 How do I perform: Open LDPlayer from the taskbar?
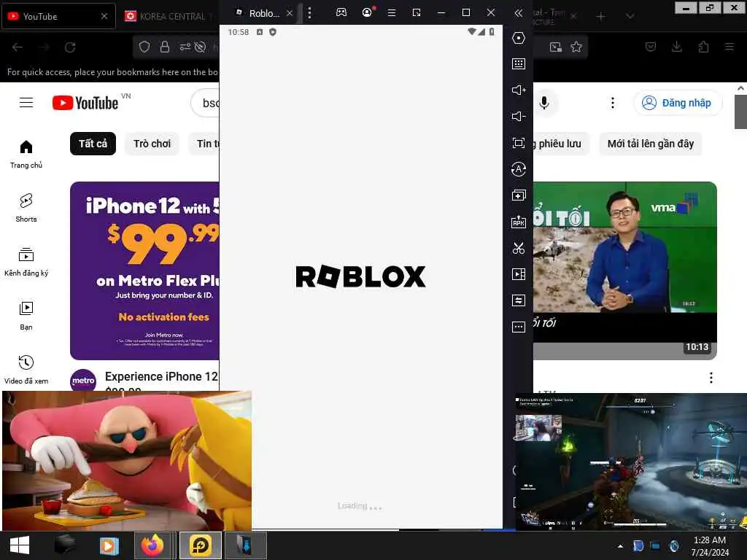201,545
